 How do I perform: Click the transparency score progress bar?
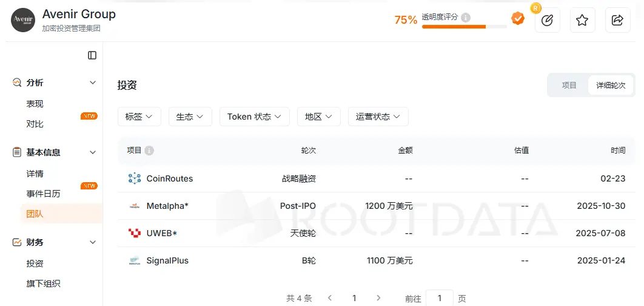[x=464, y=27]
